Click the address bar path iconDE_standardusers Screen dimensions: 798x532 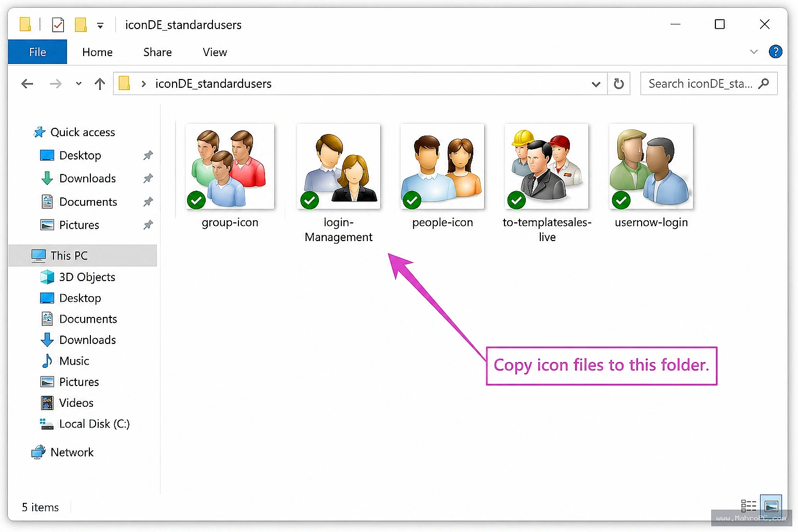tap(213, 84)
